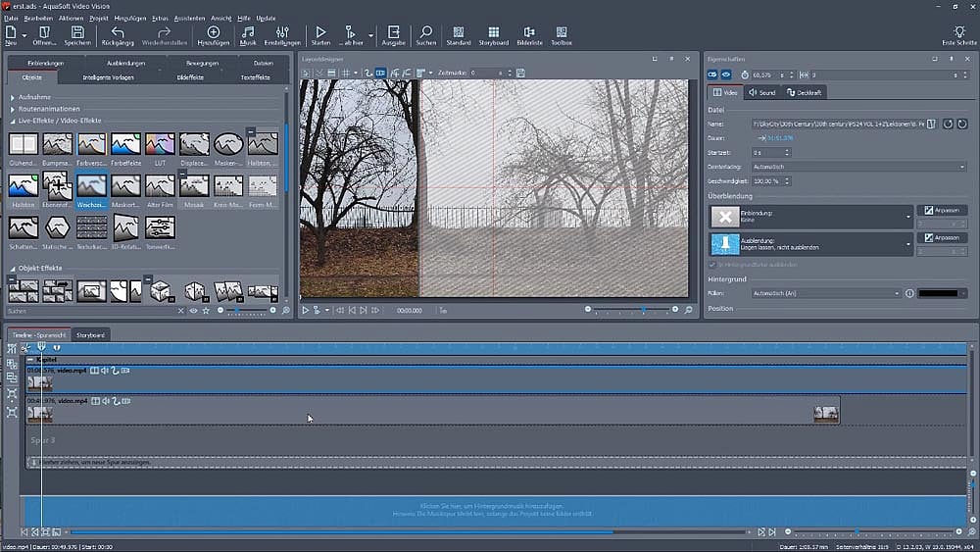The image size is (980, 552).
Task: Switch to the Sound properties tab
Action: [761, 92]
